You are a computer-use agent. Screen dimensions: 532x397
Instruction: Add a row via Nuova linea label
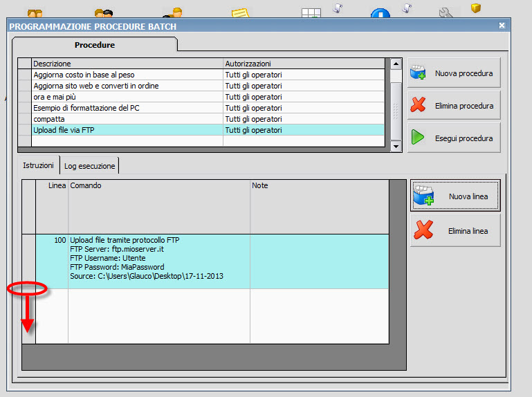click(468, 196)
